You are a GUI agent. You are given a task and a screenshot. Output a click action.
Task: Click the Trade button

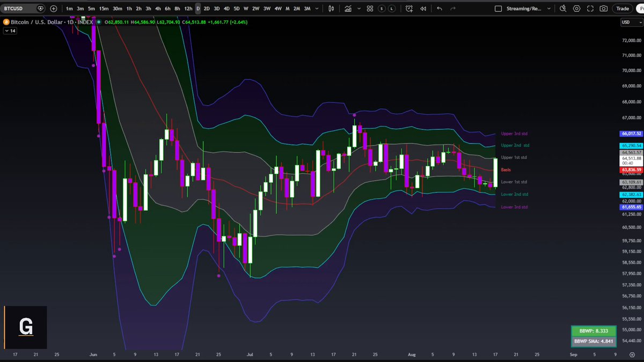tap(623, 9)
